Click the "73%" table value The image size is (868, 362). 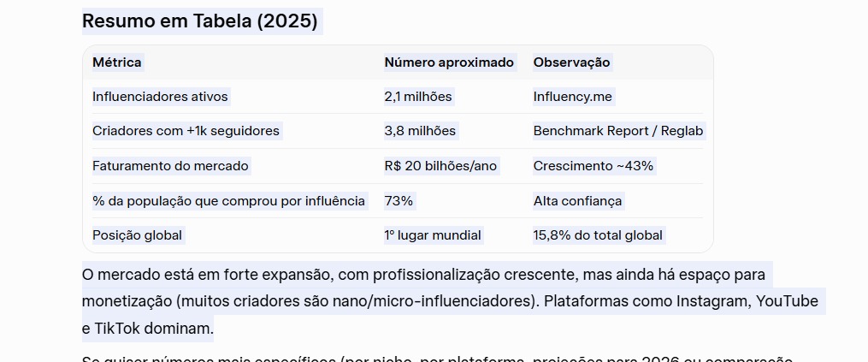399,201
